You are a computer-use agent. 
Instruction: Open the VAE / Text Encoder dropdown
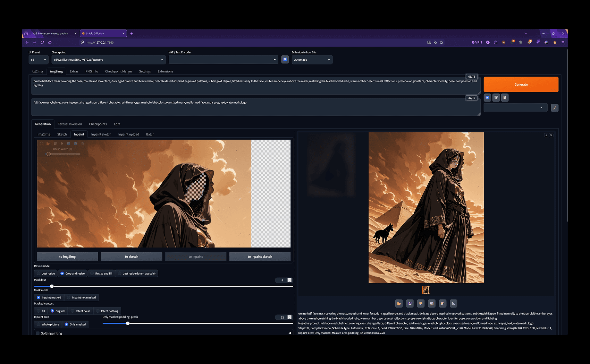224,60
